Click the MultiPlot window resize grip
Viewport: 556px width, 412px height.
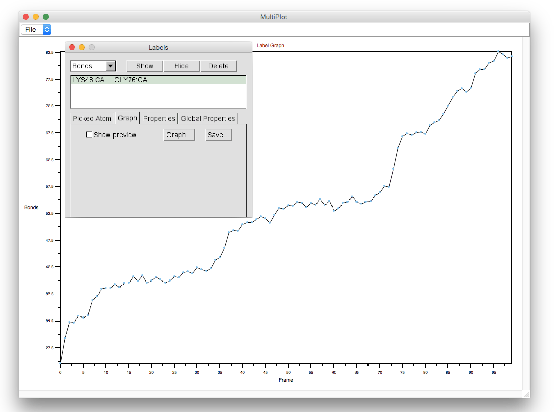tap(527, 394)
